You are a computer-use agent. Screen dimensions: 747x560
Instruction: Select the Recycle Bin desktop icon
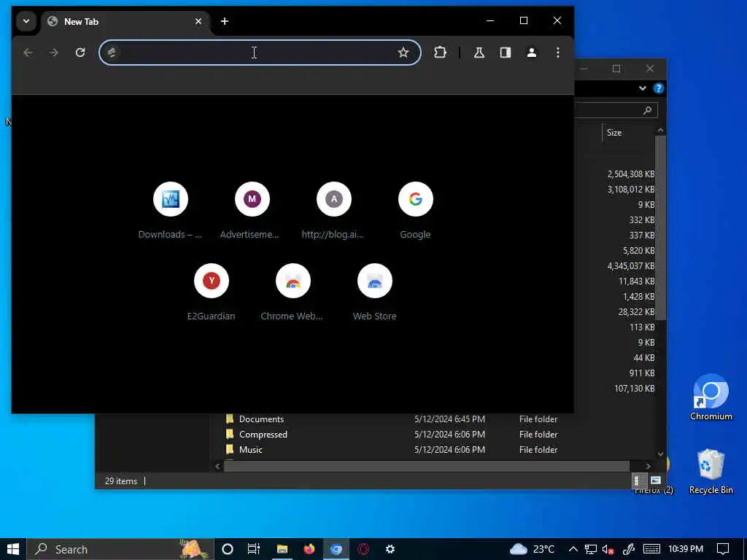click(711, 472)
